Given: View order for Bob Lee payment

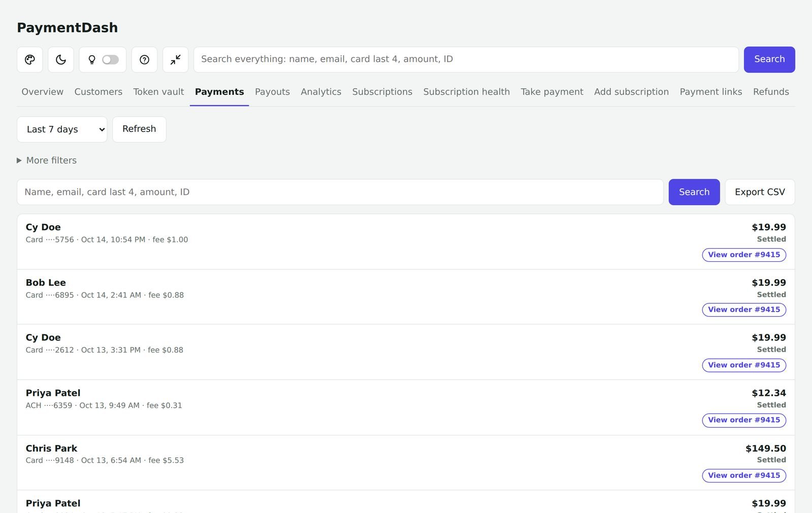Looking at the screenshot, I should click(744, 310).
